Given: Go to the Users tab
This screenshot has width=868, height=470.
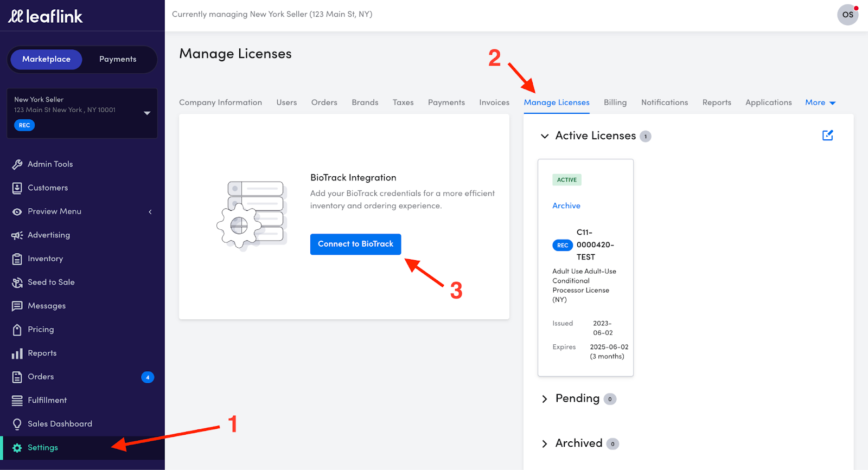Looking at the screenshot, I should click(286, 102).
